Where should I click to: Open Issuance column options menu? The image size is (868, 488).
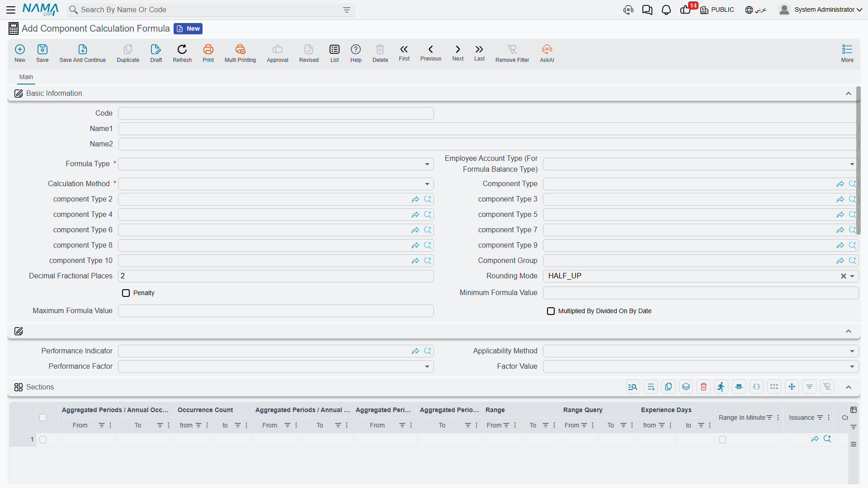click(829, 418)
